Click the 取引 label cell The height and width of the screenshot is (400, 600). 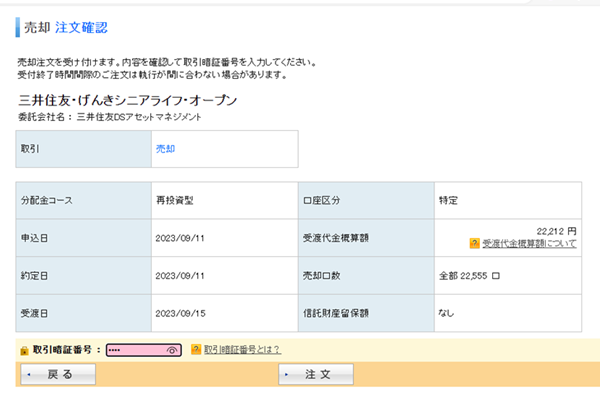click(x=83, y=149)
